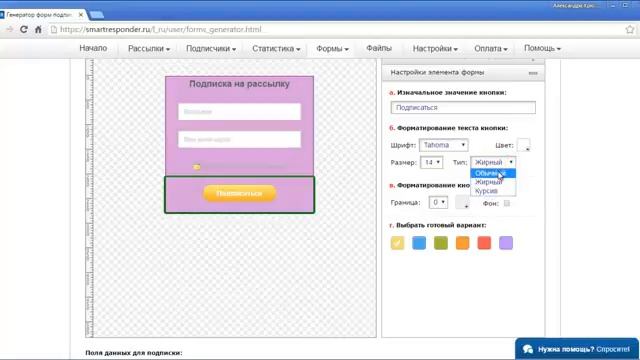Screen dimensions: 640x360
Task: Go to the browser home page icon
Action: point(38,29)
